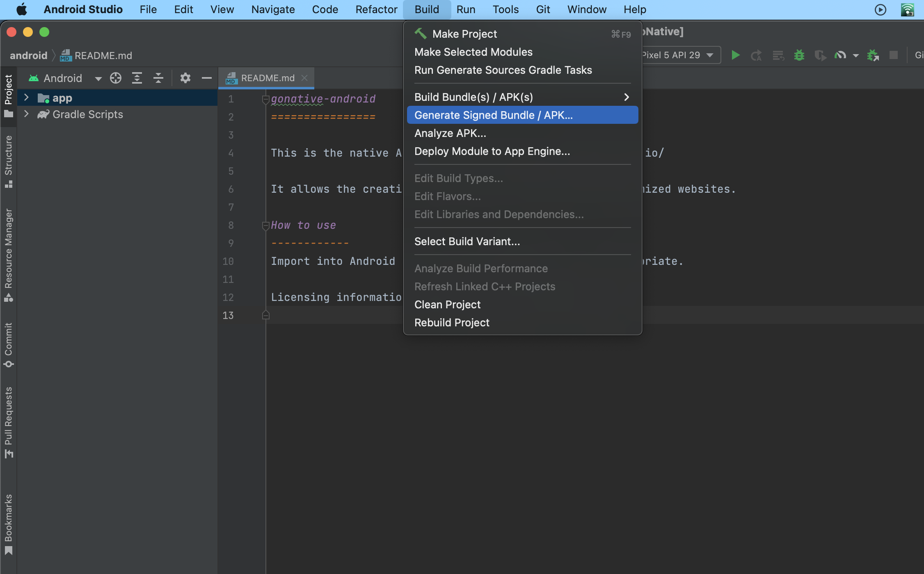Close the README.md editor tab
Image resolution: width=924 pixels, height=574 pixels.
[x=304, y=78]
